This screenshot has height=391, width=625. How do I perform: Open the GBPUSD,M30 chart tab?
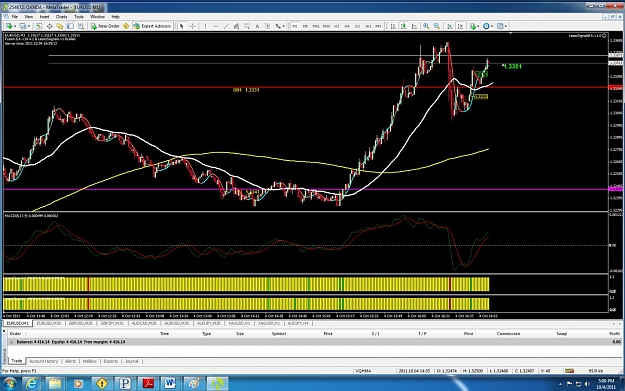tap(81, 323)
